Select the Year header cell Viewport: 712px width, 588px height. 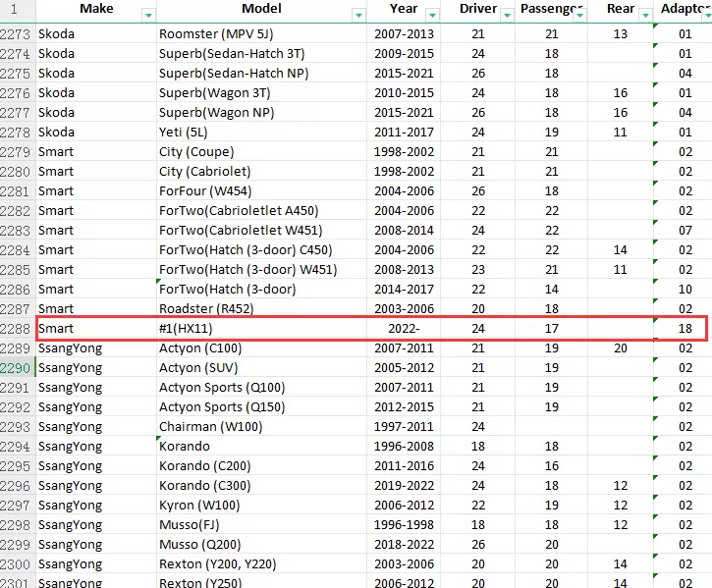click(x=404, y=11)
